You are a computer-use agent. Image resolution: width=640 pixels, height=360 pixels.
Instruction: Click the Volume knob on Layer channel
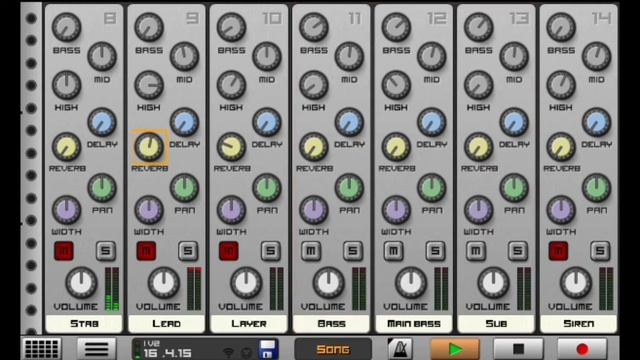point(247,283)
